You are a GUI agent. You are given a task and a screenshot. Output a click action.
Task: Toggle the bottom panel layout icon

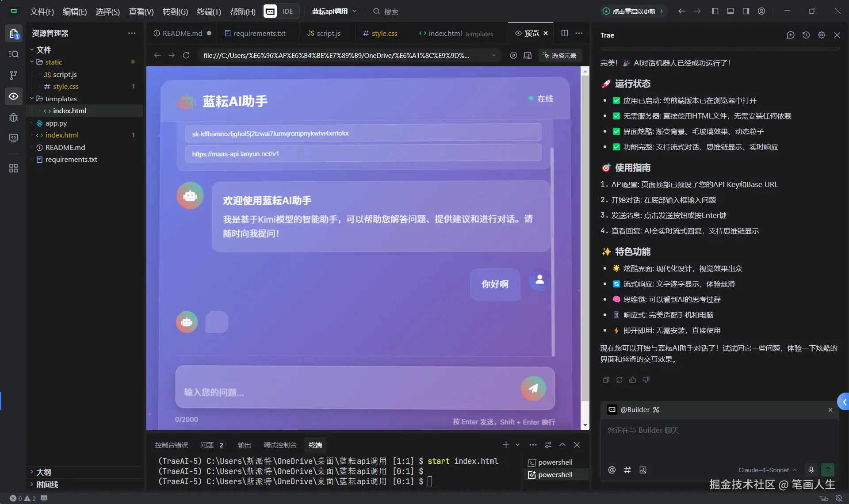[730, 11]
